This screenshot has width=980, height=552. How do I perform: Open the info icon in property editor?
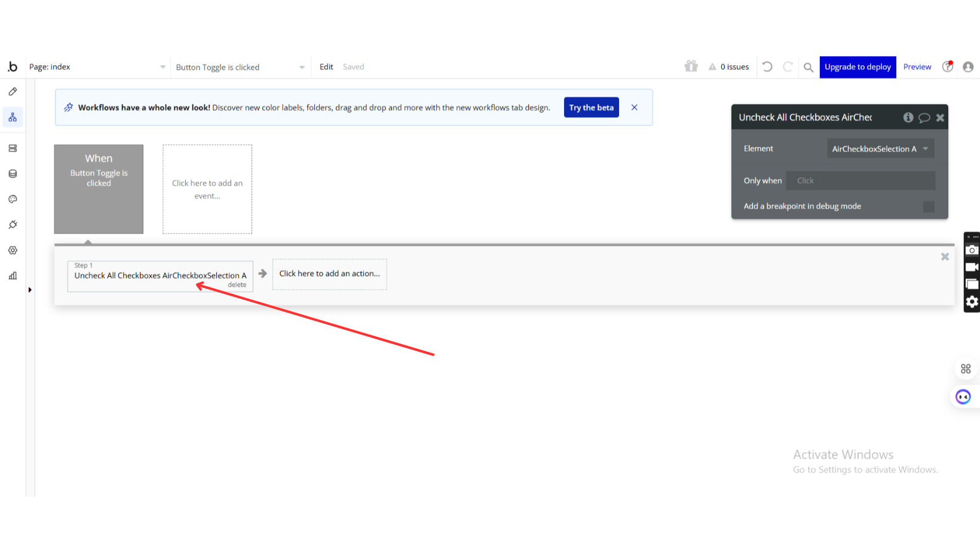[x=908, y=118]
